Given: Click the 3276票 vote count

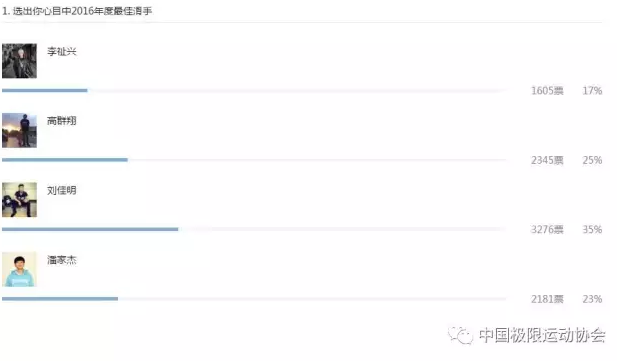Looking at the screenshot, I should (547, 230).
